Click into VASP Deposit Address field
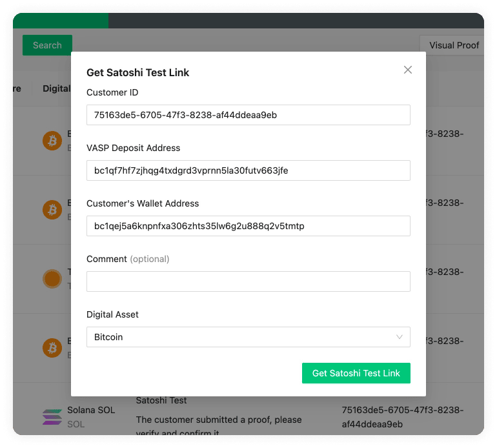The height and width of the screenshot is (448, 497). tap(248, 170)
